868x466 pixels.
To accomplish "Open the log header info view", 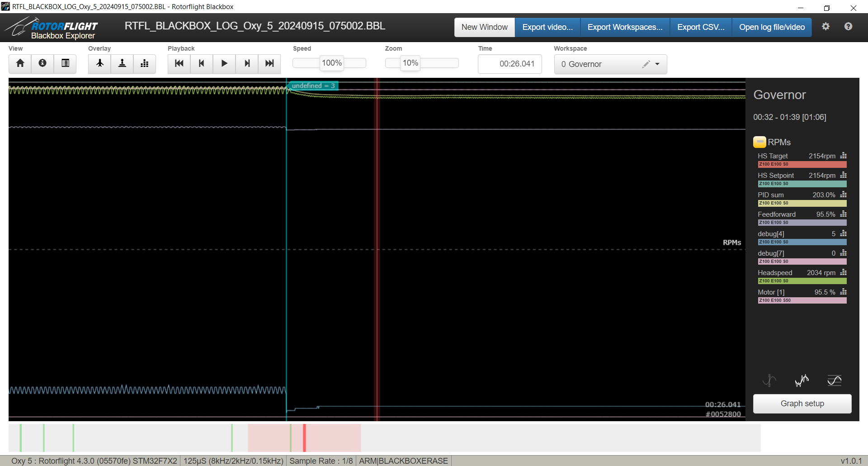I will pos(42,63).
